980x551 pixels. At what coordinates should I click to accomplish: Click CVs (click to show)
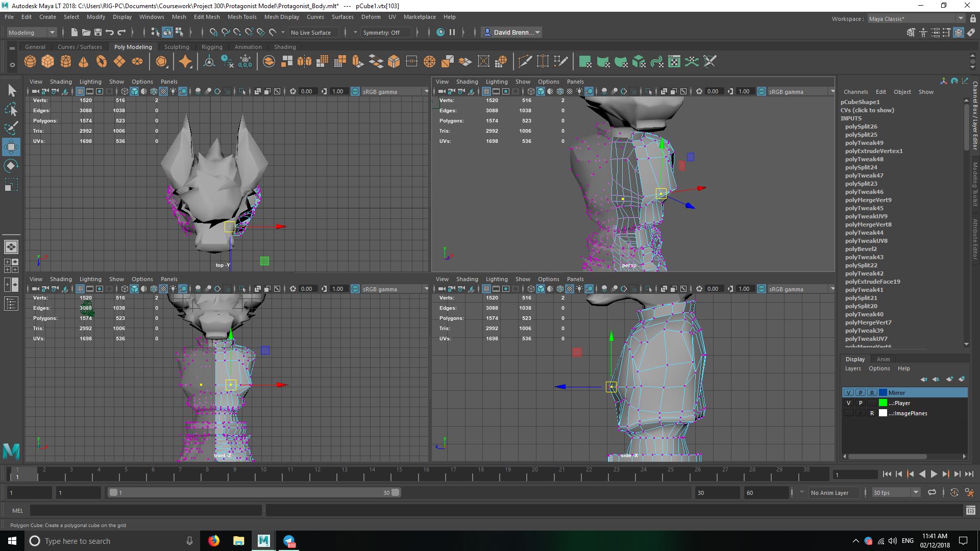click(867, 110)
